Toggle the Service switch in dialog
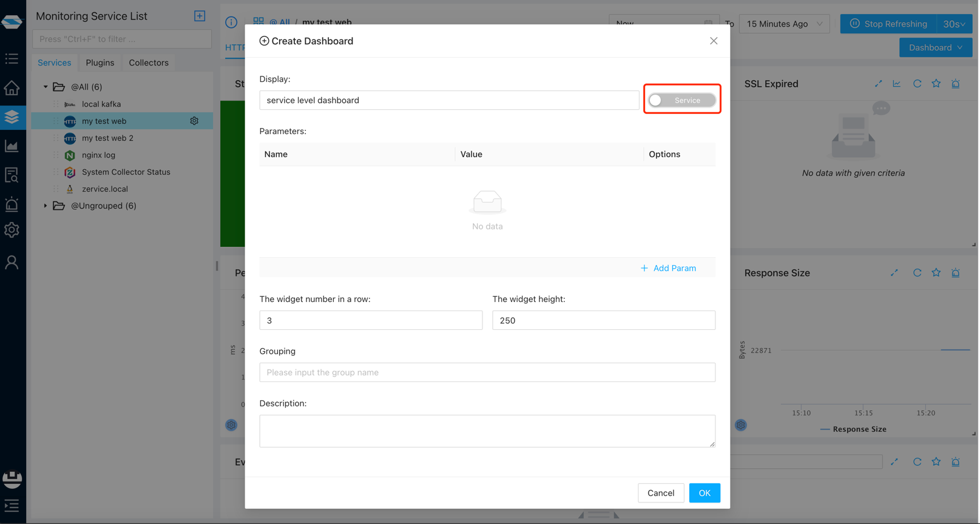This screenshot has height=524, width=980. coord(681,100)
